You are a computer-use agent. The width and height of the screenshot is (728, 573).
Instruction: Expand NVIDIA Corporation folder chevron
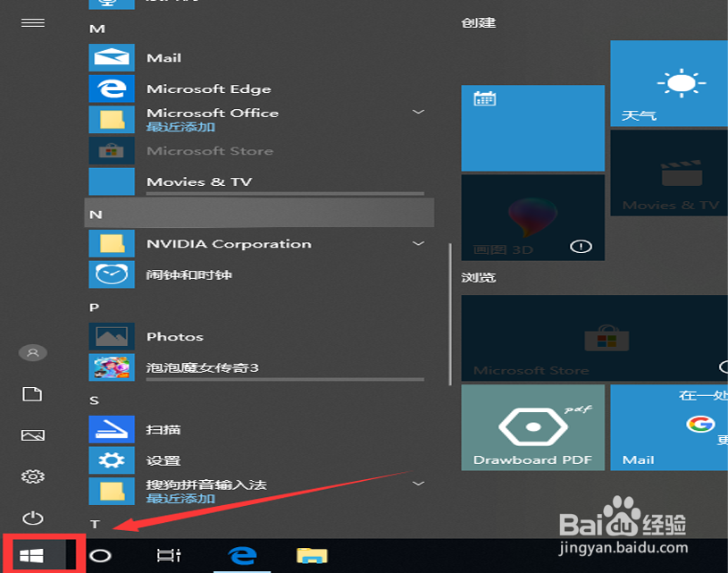[418, 243]
